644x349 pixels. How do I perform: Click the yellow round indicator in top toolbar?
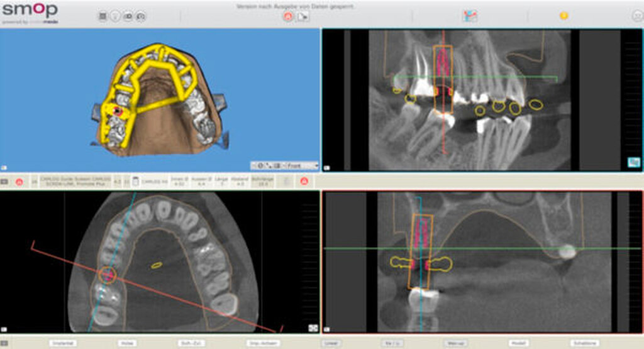563,16
